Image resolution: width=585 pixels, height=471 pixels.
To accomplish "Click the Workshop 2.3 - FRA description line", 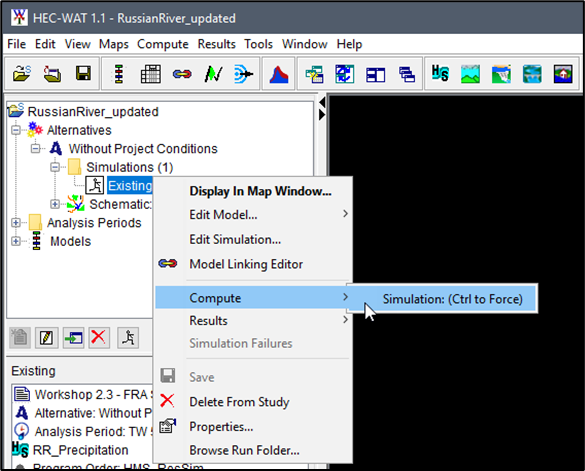I will coord(93,394).
